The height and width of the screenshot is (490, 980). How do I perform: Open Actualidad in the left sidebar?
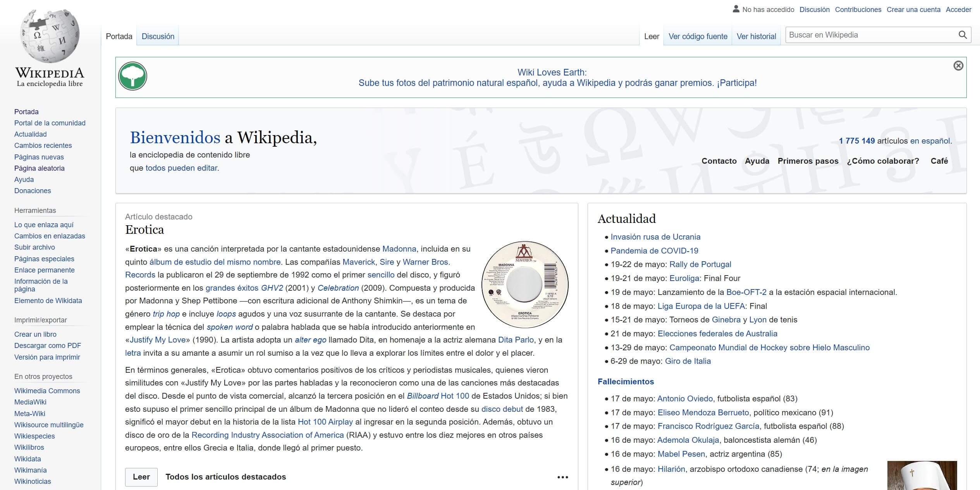(31, 134)
